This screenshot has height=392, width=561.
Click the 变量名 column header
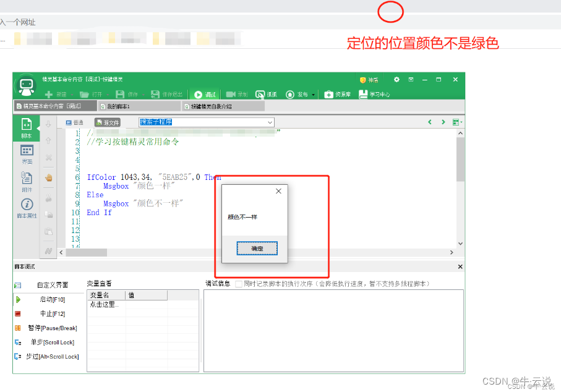click(106, 295)
